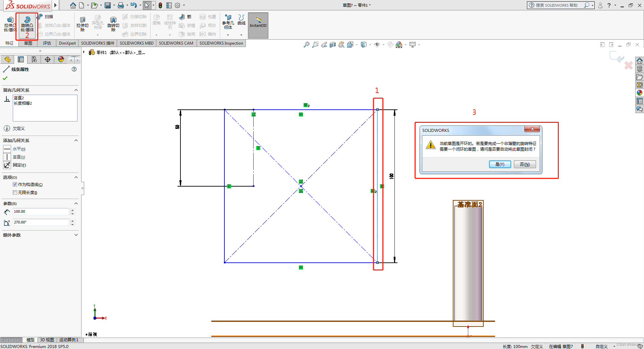Add the 竖直 (vertical) relation
The height and width of the screenshot is (349, 644).
point(14,157)
